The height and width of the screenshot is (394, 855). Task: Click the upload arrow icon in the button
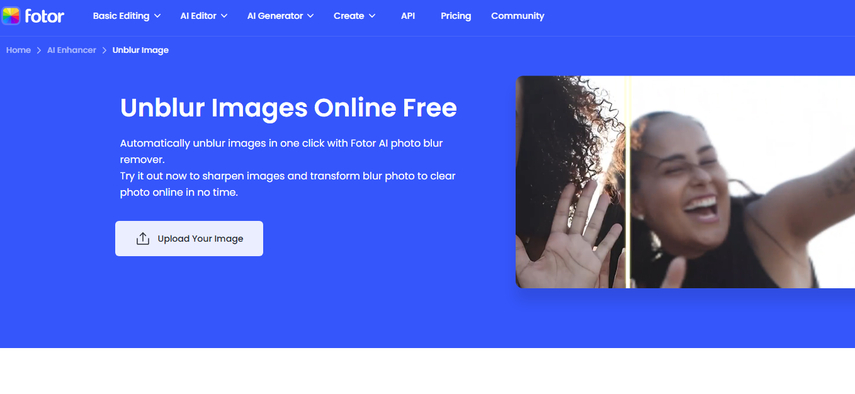(x=143, y=239)
